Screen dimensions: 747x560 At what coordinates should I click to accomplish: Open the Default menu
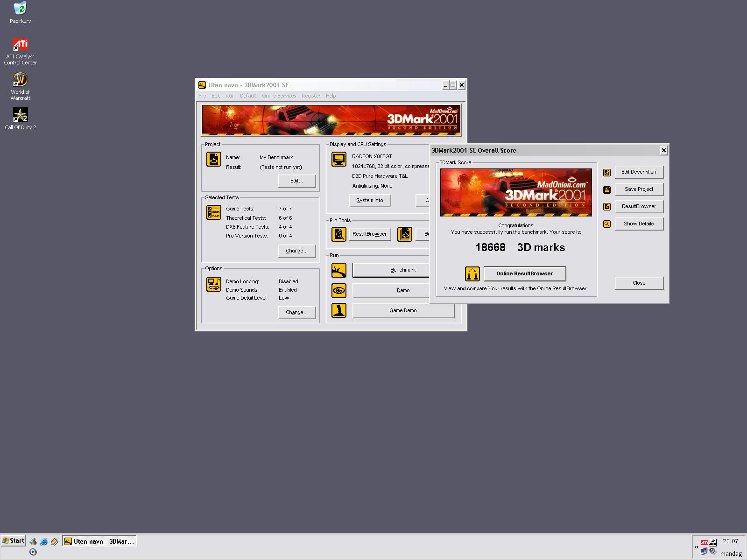pos(248,96)
